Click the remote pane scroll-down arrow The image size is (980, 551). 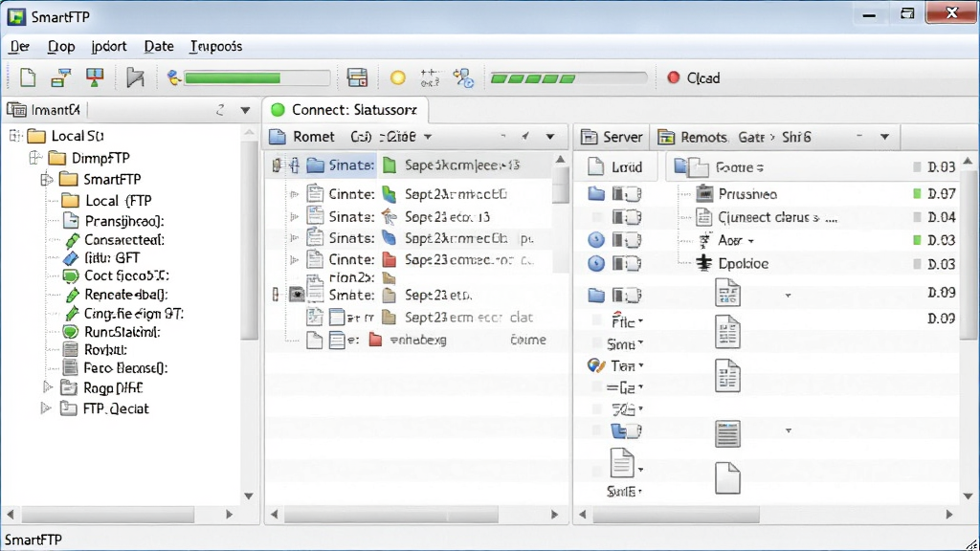click(969, 496)
